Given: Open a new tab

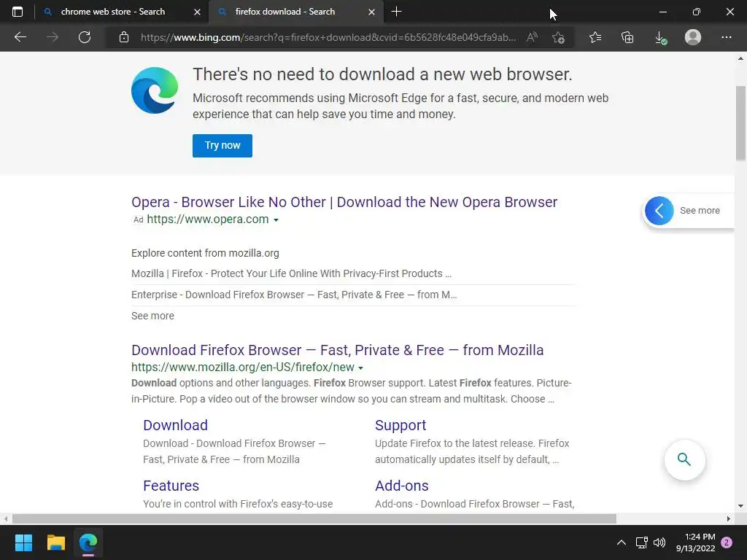Looking at the screenshot, I should (396, 12).
